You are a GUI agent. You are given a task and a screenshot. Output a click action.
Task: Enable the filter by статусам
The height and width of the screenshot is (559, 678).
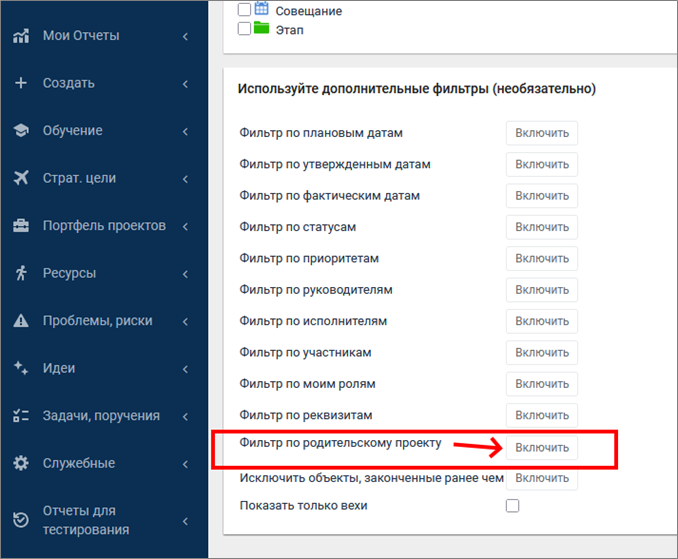point(542,227)
